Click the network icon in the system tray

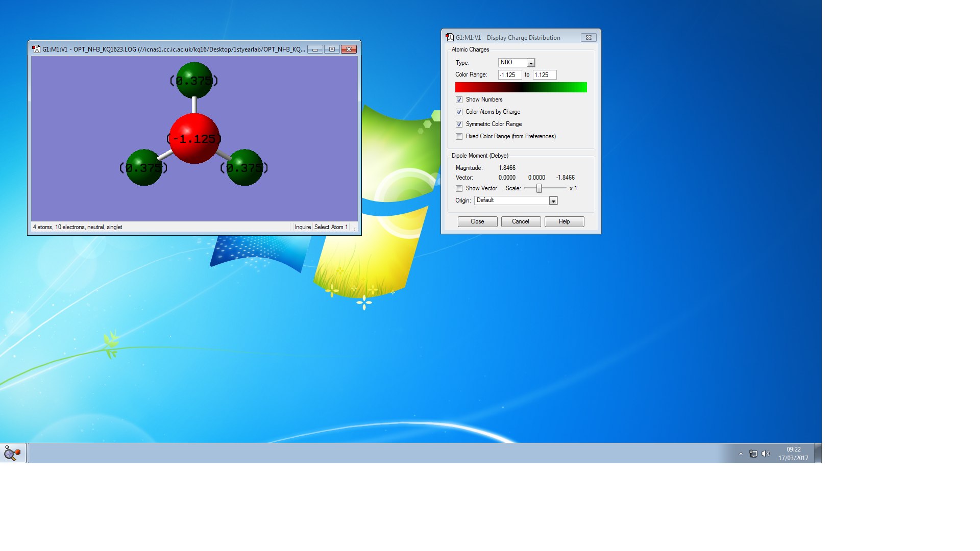753,454
